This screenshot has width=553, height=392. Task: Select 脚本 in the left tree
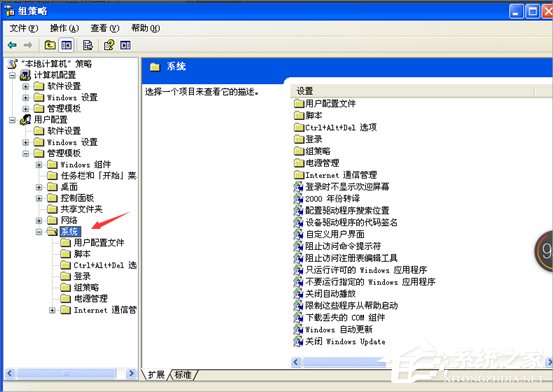click(x=82, y=254)
